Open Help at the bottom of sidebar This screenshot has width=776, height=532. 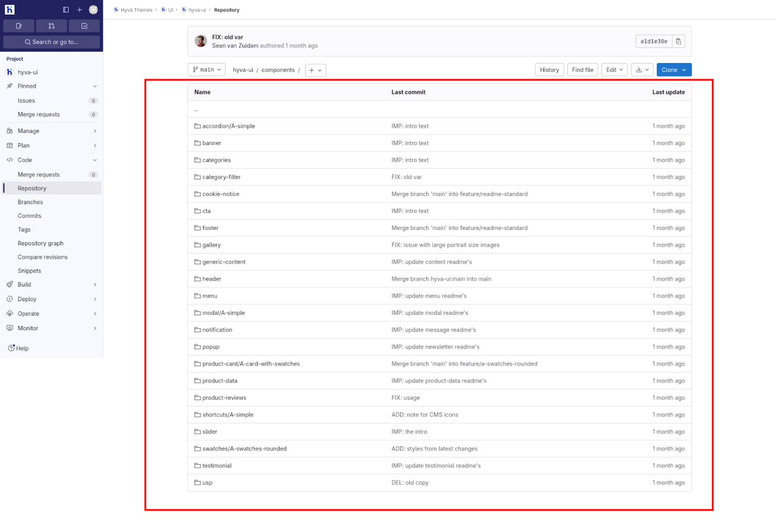coord(22,348)
